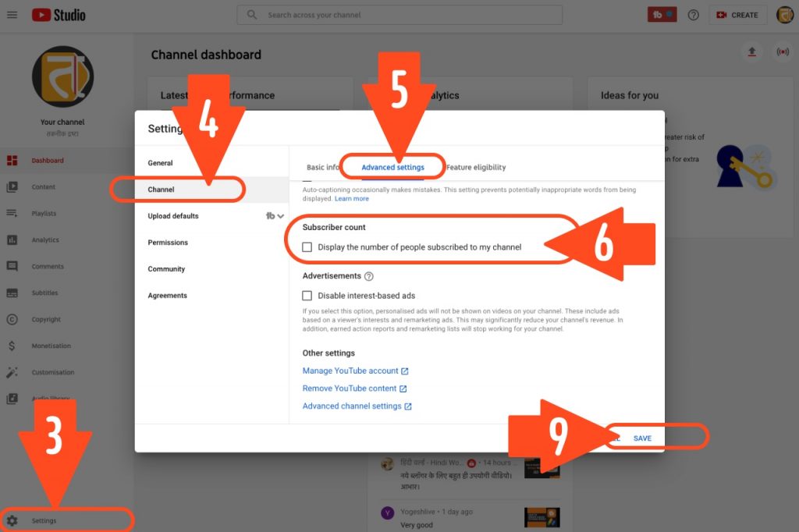
Task: Click the Ideas for you card heading
Action: pos(630,95)
